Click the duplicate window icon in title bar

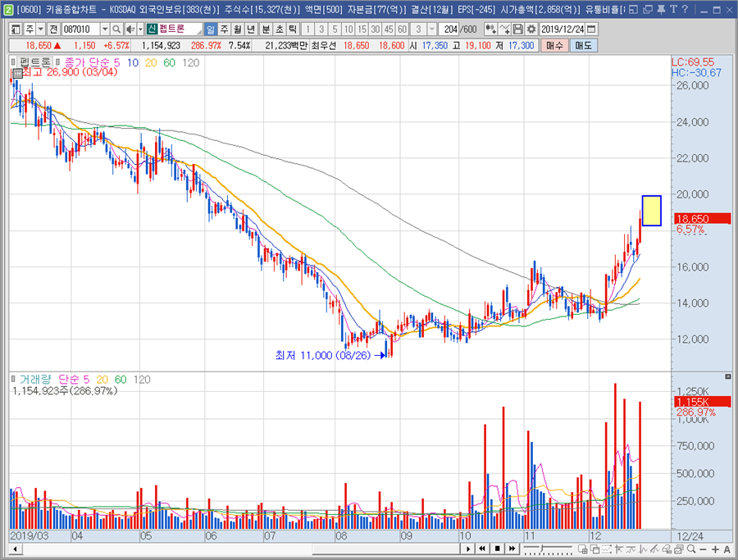coord(648,9)
